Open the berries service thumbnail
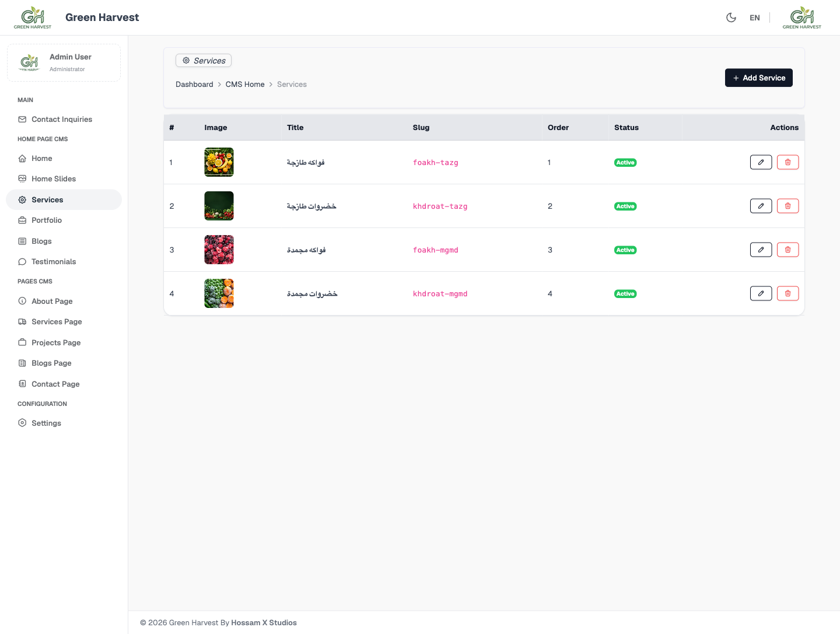840x634 pixels. pos(219,250)
